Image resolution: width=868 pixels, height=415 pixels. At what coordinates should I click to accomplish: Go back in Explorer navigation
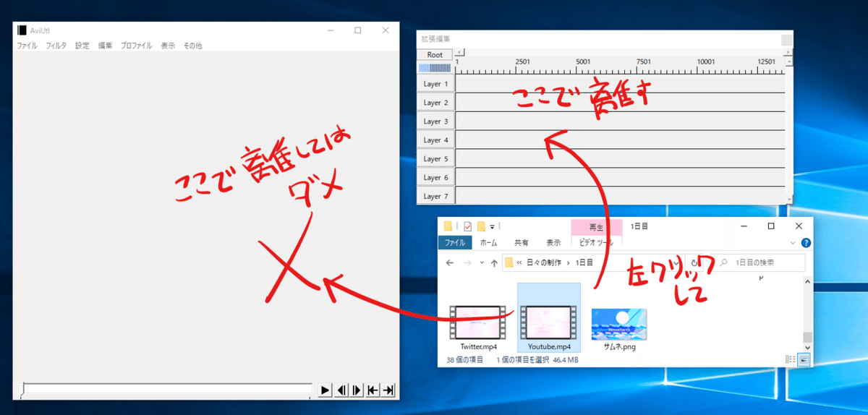click(x=449, y=262)
